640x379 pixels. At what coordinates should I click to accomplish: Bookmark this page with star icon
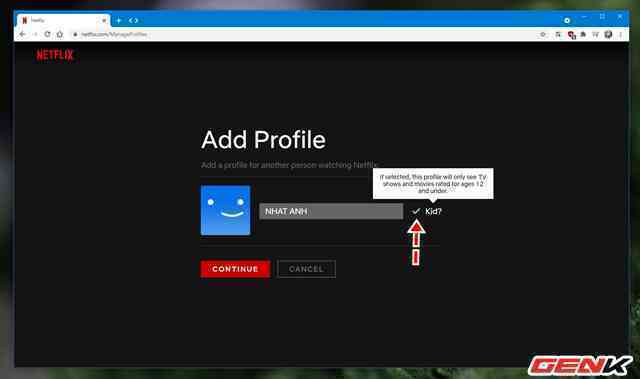point(543,35)
